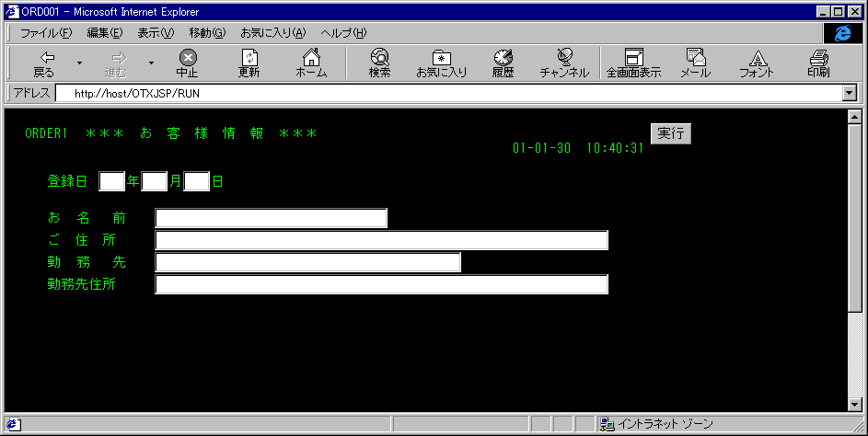Open the 検索 search toolbar icon

click(380, 63)
